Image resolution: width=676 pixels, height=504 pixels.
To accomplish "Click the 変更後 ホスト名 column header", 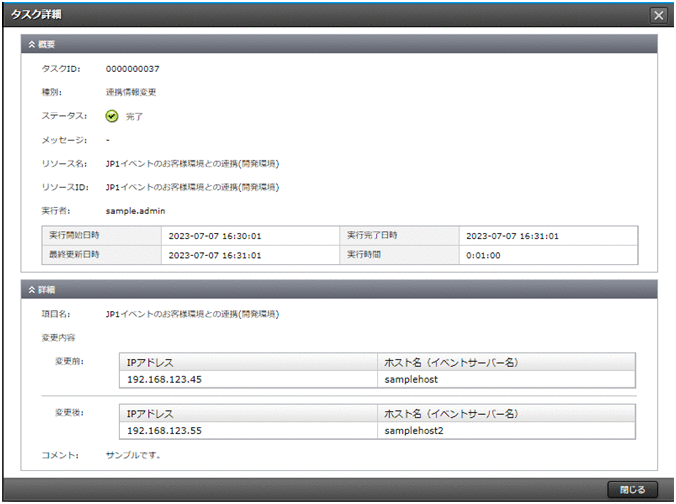I will (506, 413).
